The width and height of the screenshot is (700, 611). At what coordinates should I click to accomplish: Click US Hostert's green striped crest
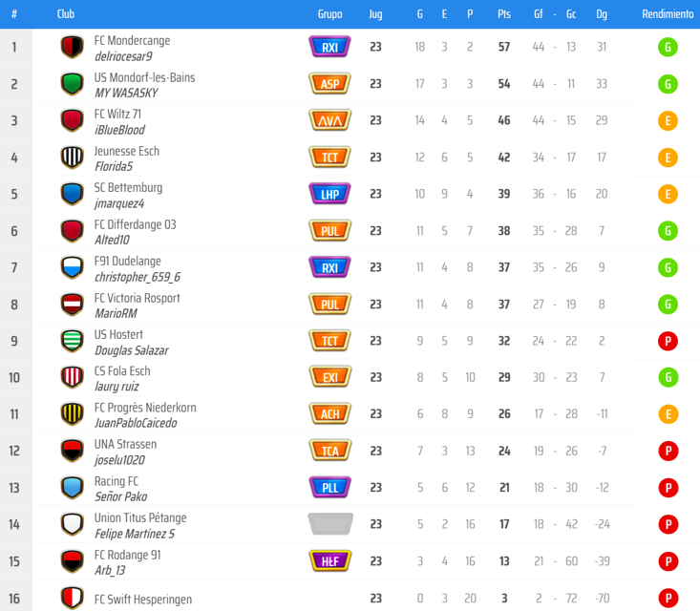point(72,341)
